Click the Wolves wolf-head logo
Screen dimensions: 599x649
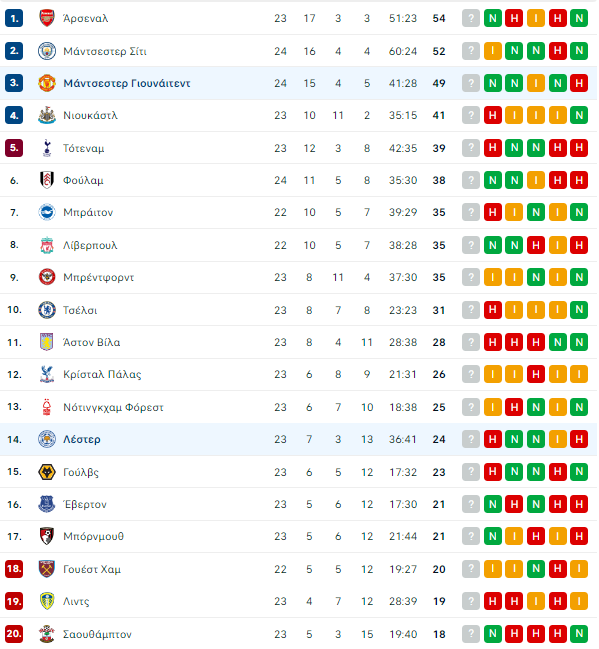[x=47, y=472]
